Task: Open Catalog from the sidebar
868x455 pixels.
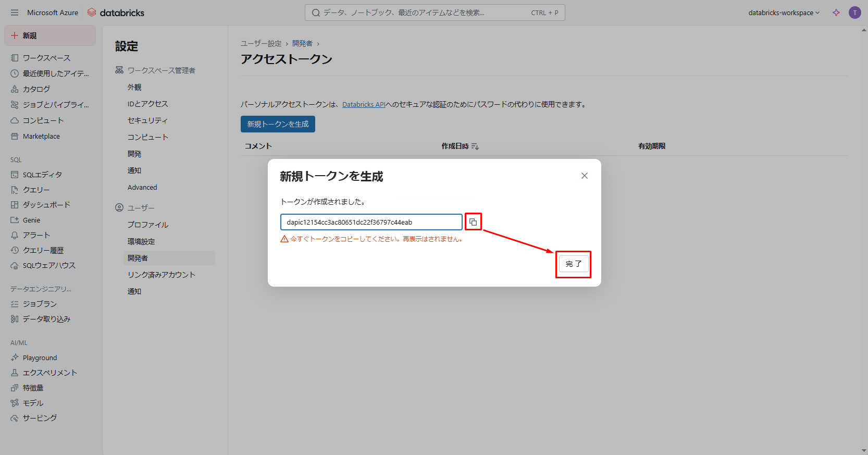Action: 36,89
